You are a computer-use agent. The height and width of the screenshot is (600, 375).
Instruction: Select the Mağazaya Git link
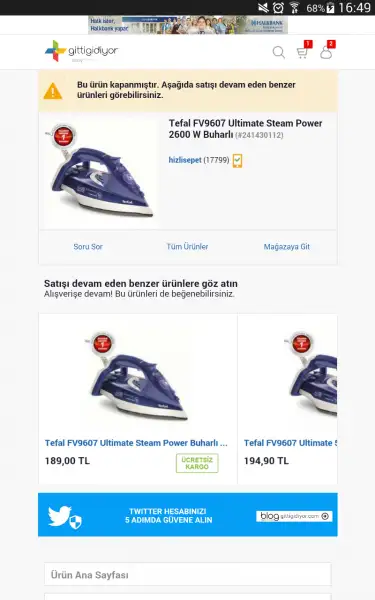(x=287, y=247)
